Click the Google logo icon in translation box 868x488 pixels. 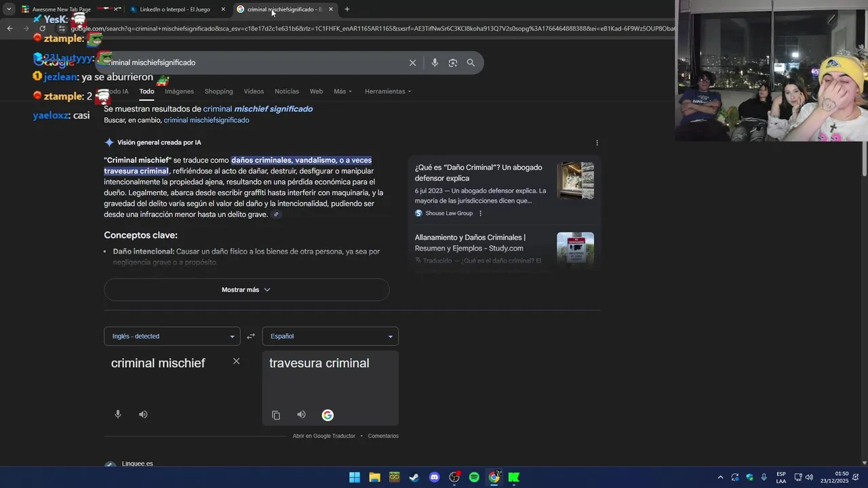point(328,415)
